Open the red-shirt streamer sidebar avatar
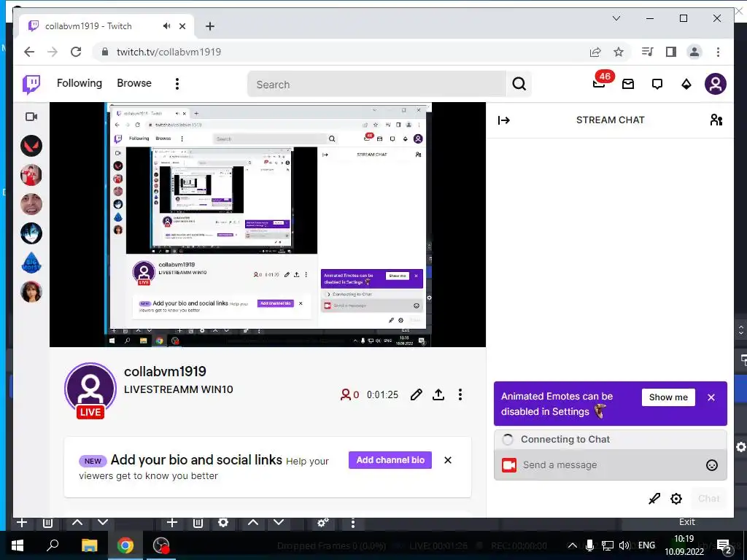Viewport: 747px width, 560px height. (x=31, y=175)
